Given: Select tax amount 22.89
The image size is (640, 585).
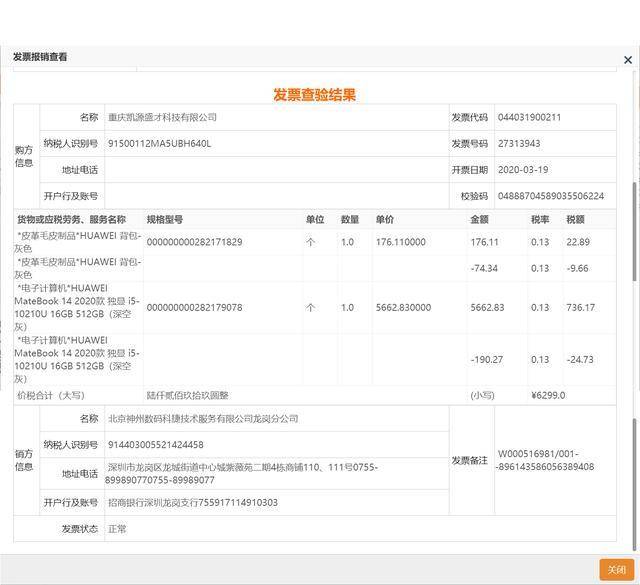Looking at the screenshot, I should point(578,242).
